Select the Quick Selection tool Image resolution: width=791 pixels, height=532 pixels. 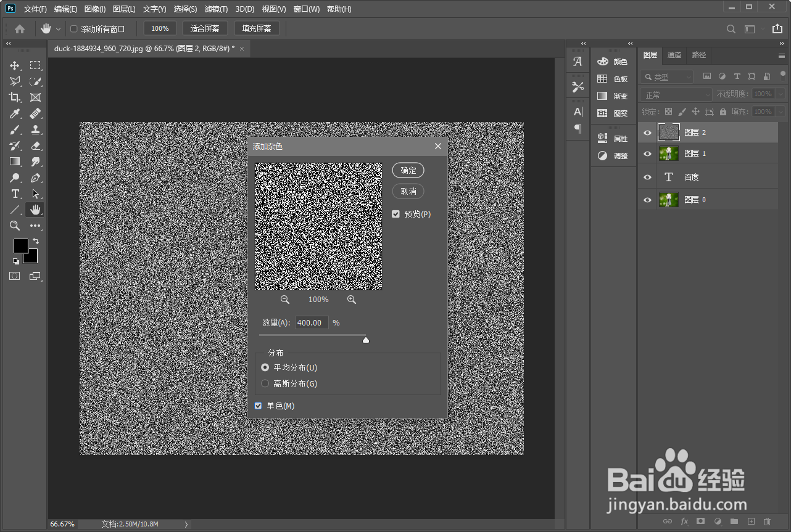pyautogui.click(x=36, y=81)
